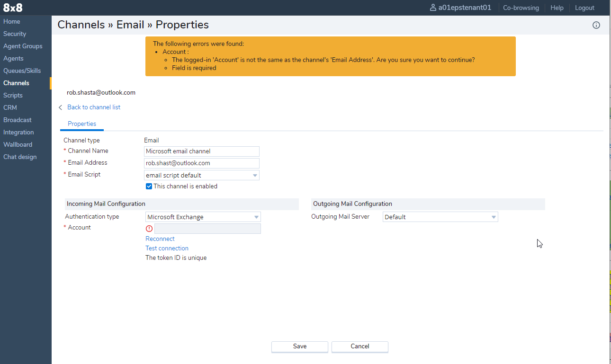Click the Reconnect link

tap(160, 239)
